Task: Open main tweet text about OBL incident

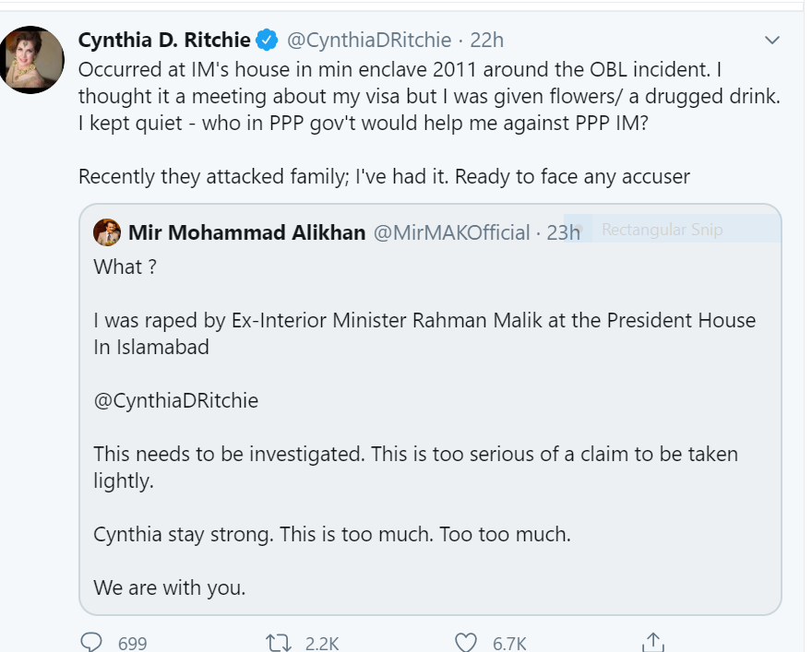Action: [x=430, y=123]
